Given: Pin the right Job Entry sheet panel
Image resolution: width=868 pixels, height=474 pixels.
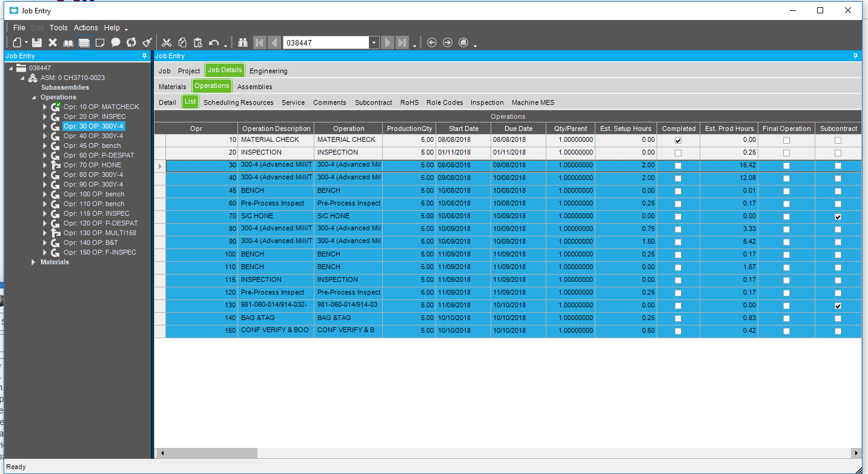Looking at the screenshot, I should [856, 56].
